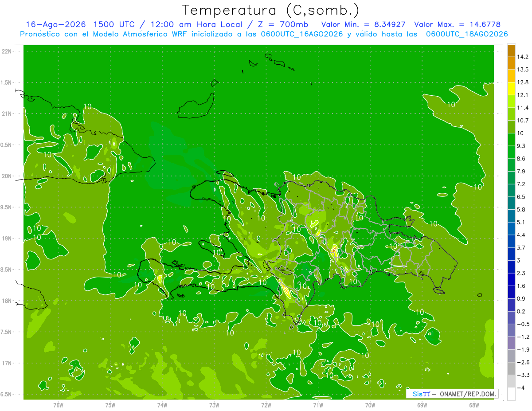Click the "5.1" color bar value
532x411 pixels.
(x=521, y=222)
